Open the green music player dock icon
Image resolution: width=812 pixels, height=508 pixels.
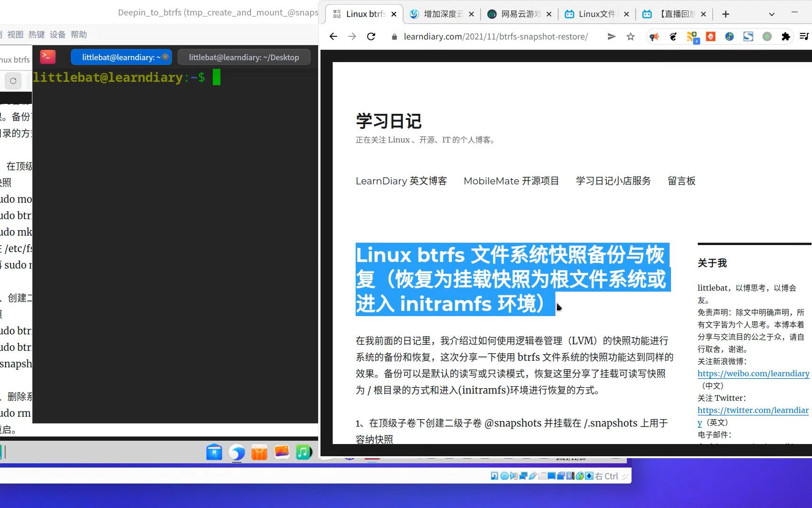304,452
